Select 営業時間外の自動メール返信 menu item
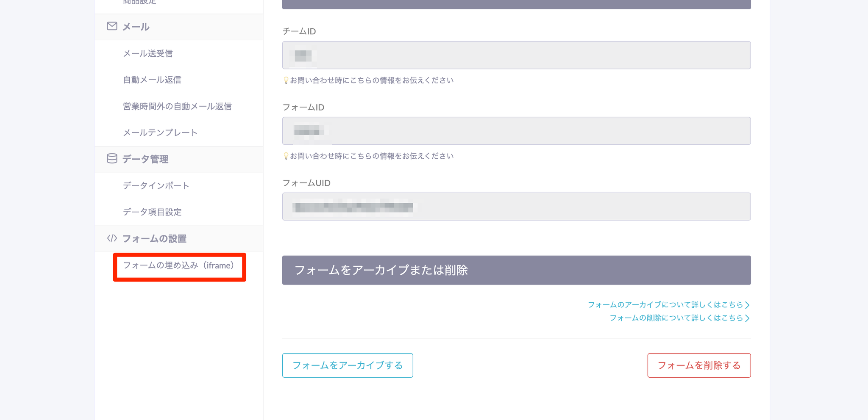 coord(177,106)
